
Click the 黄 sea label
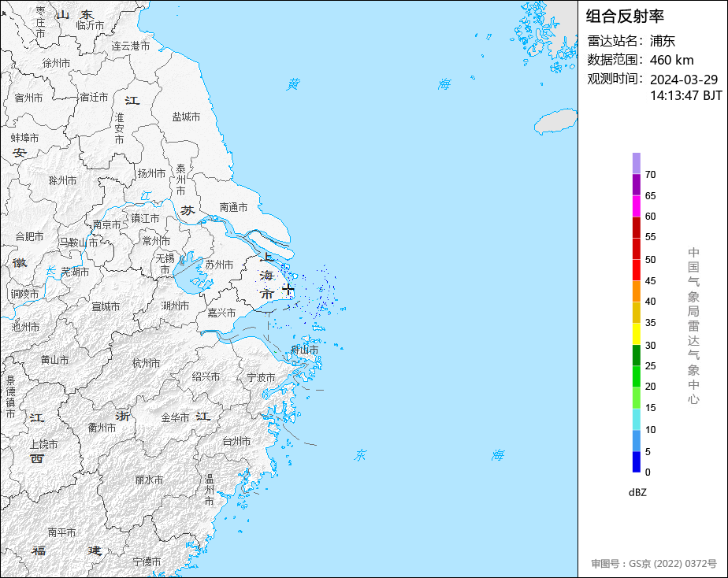click(293, 84)
